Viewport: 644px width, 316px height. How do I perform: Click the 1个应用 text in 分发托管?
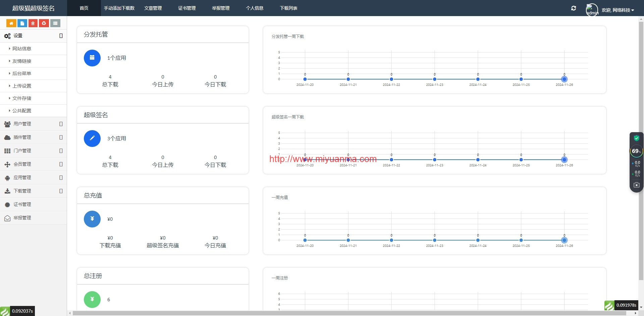[117, 58]
